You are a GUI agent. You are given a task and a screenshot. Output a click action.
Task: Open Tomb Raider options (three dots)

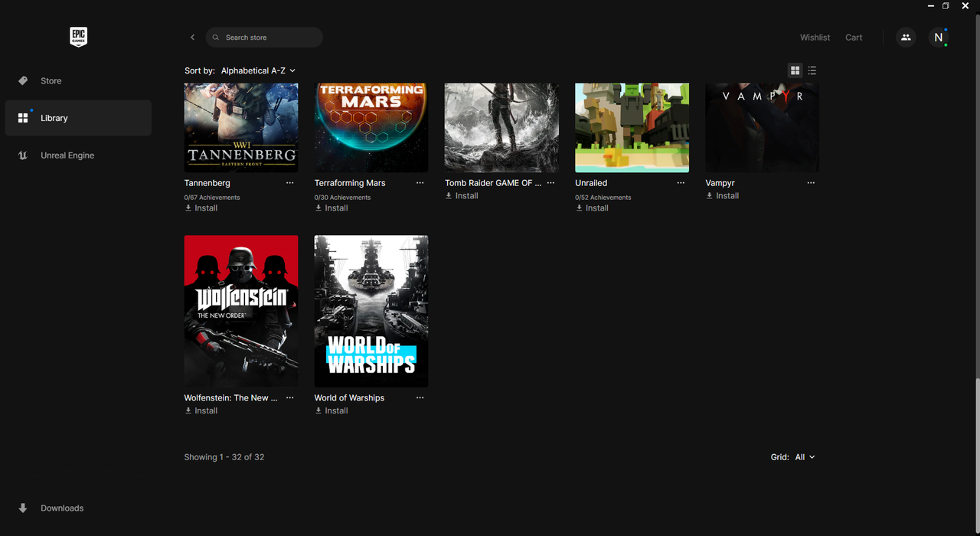click(x=550, y=183)
